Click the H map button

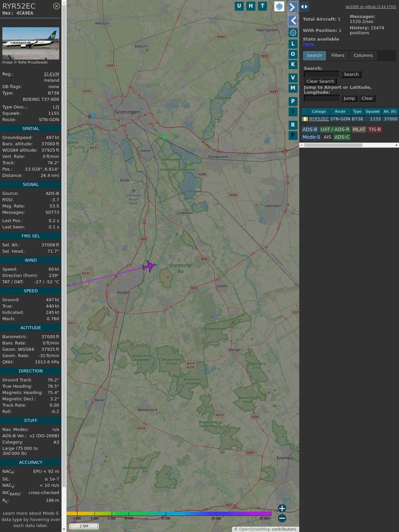pos(251,6)
